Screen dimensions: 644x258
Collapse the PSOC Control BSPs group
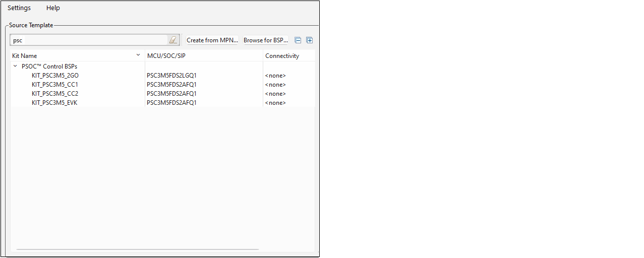15,66
